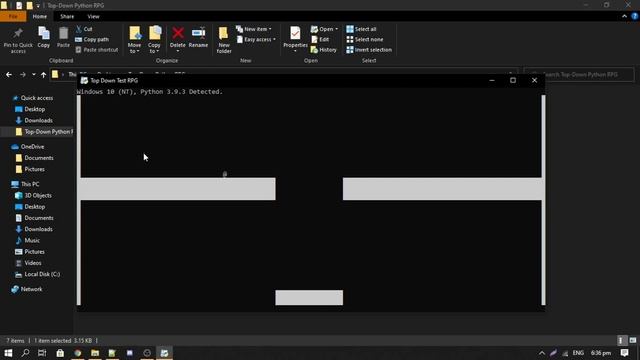Click the Search Top-Down Python RPG box
Image resolution: width=640 pixels, height=360 pixels.
click(579, 75)
